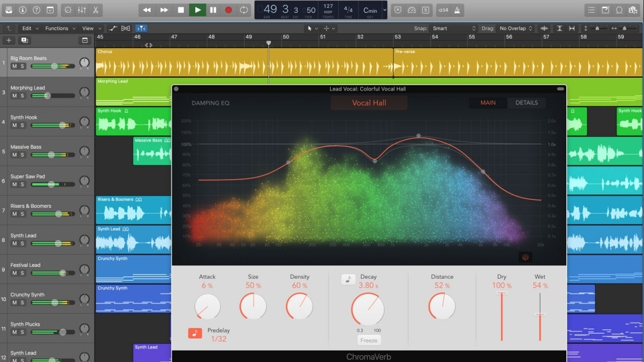Open the Functions menu
Image resolution: width=644 pixels, height=362 pixels.
[60, 28]
